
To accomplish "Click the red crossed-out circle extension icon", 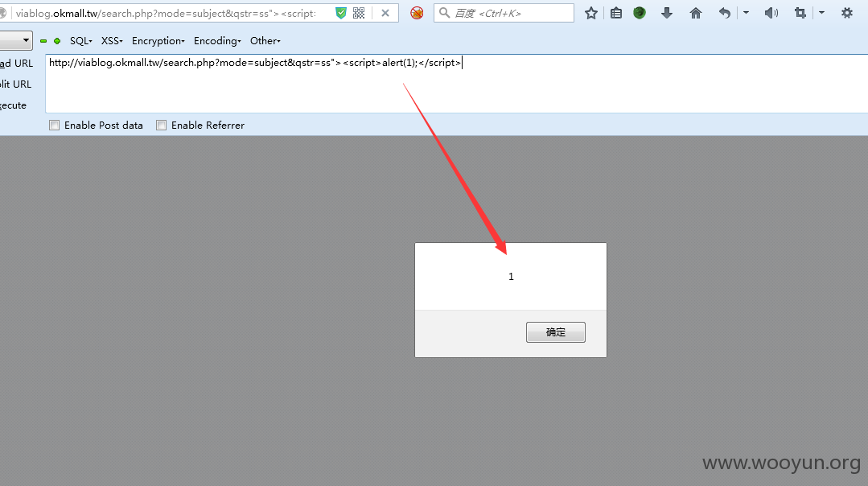I will pyautogui.click(x=417, y=13).
